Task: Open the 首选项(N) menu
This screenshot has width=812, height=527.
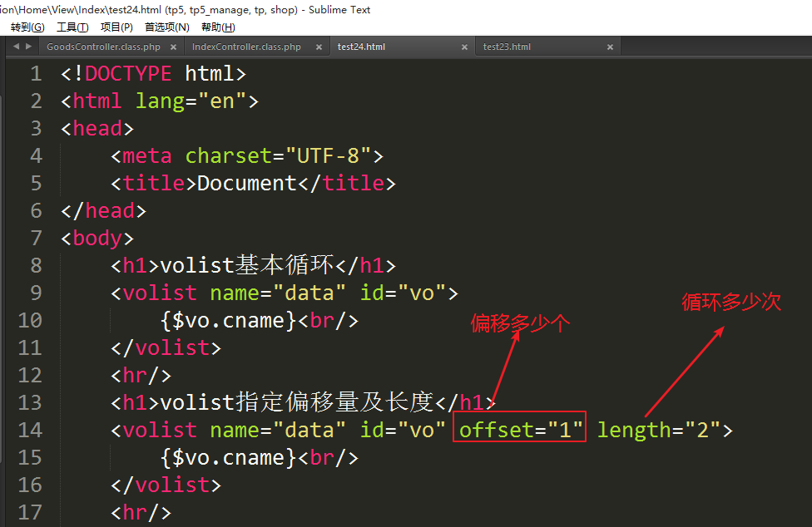Action: point(166,27)
